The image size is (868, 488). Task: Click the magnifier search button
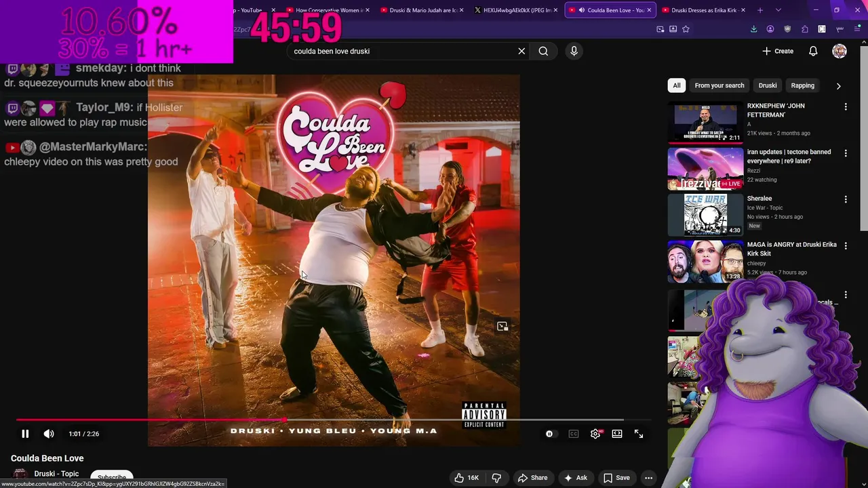coord(543,51)
